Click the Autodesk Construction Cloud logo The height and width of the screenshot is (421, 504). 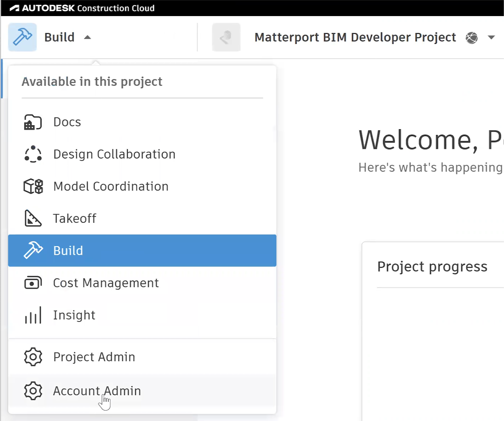(x=82, y=8)
